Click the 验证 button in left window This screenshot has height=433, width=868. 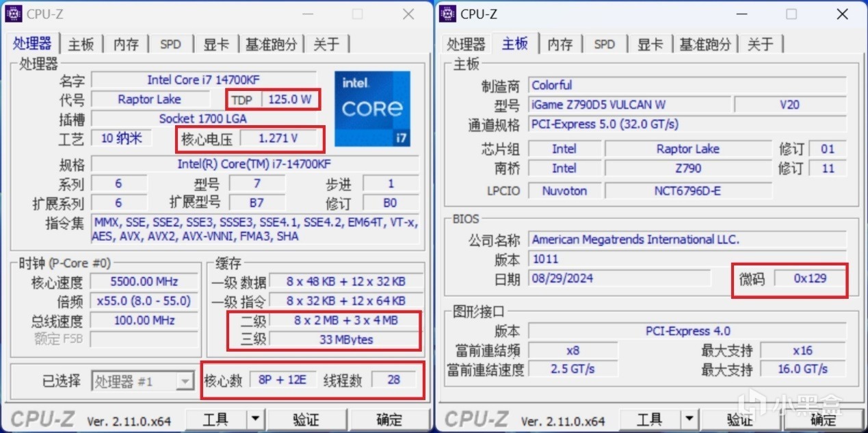coord(306,419)
